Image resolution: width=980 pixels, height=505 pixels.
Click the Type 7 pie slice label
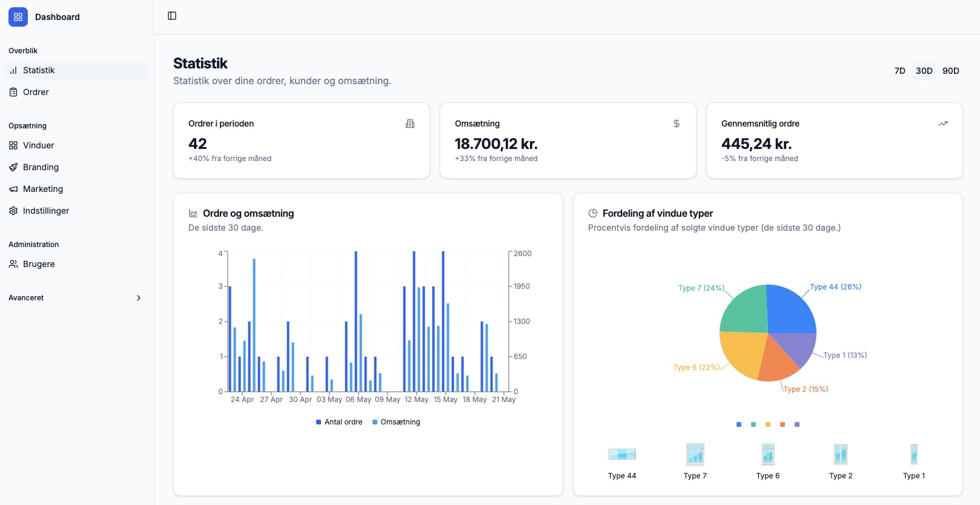701,288
